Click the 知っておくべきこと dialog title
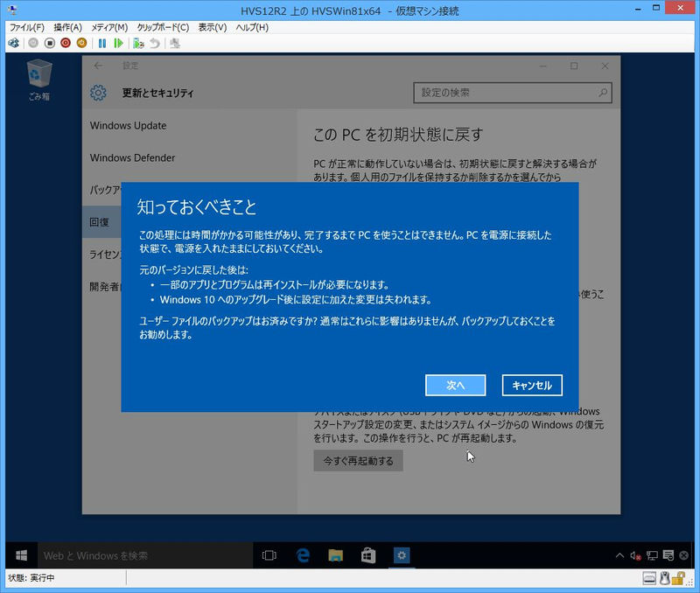 pyautogui.click(x=197, y=207)
